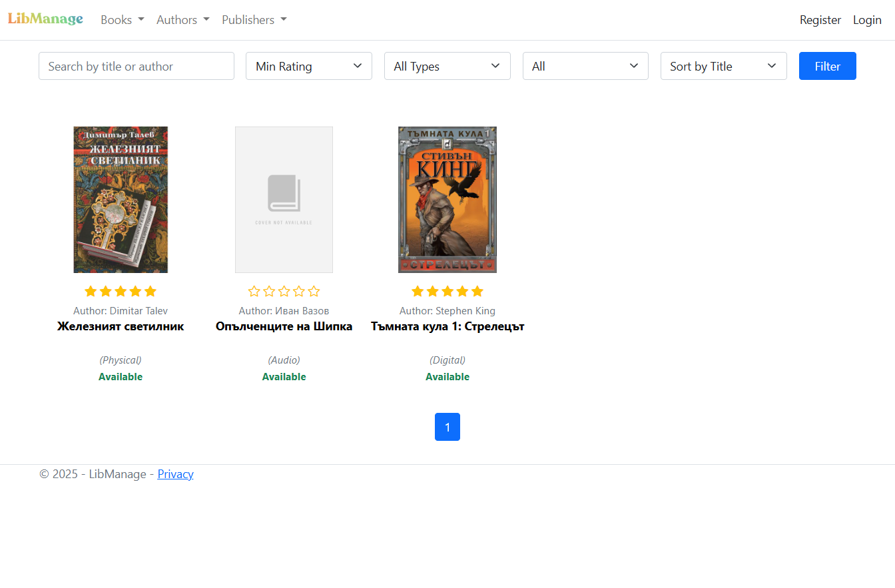The image size is (895, 588).
Task: Click the first empty star under Опълченците на Шипка
Action: (x=254, y=291)
